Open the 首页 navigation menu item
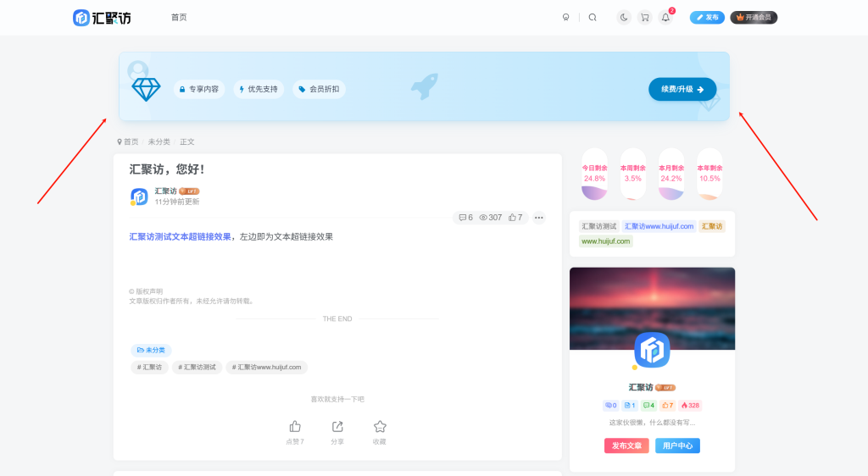This screenshot has height=476, width=868. (x=179, y=18)
